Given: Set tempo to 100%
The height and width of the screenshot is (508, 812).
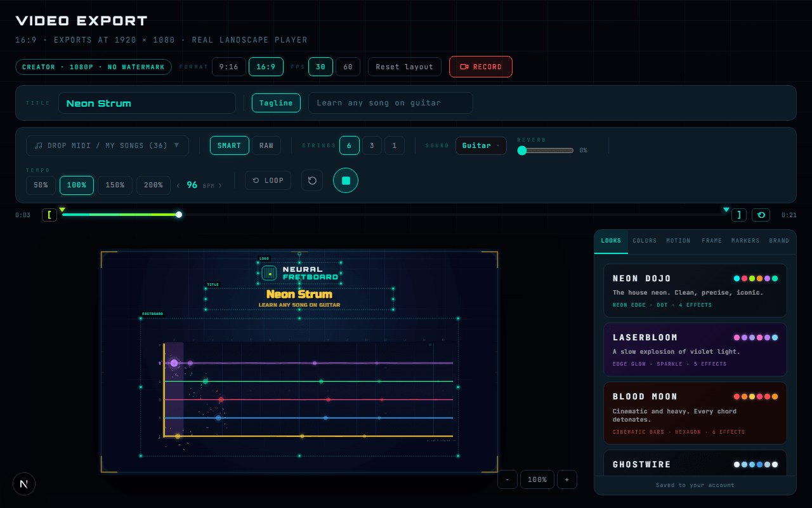Looking at the screenshot, I should 77,185.
